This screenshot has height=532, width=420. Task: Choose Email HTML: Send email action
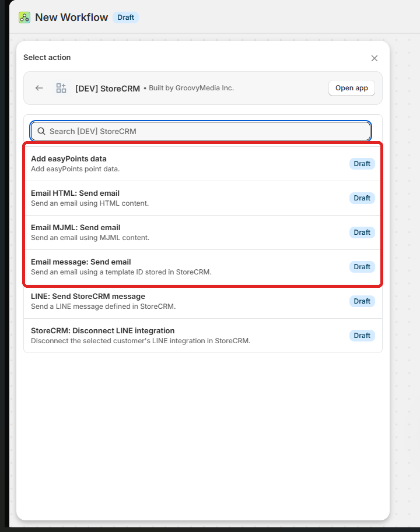pos(203,198)
